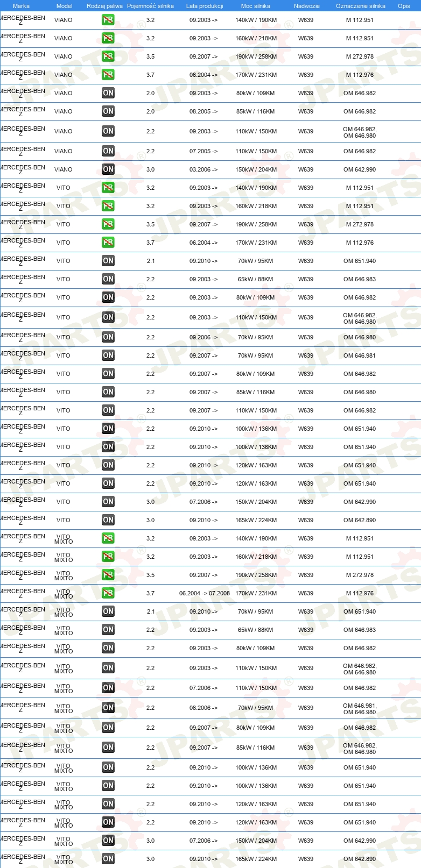This screenshot has width=421, height=868.
Task: Click the PB fuel icon for plain Vito 3.5 190kW/258KM
Action: pos(108,224)
